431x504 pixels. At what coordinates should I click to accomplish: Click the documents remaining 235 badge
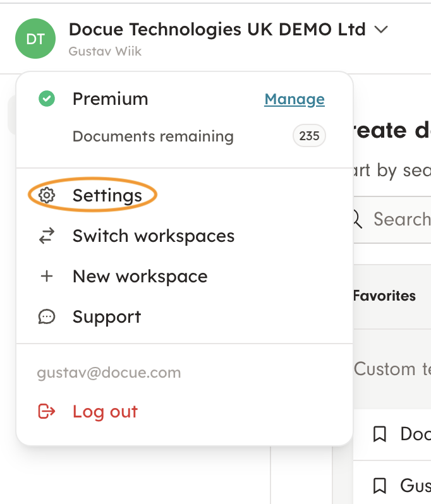click(x=309, y=136)
